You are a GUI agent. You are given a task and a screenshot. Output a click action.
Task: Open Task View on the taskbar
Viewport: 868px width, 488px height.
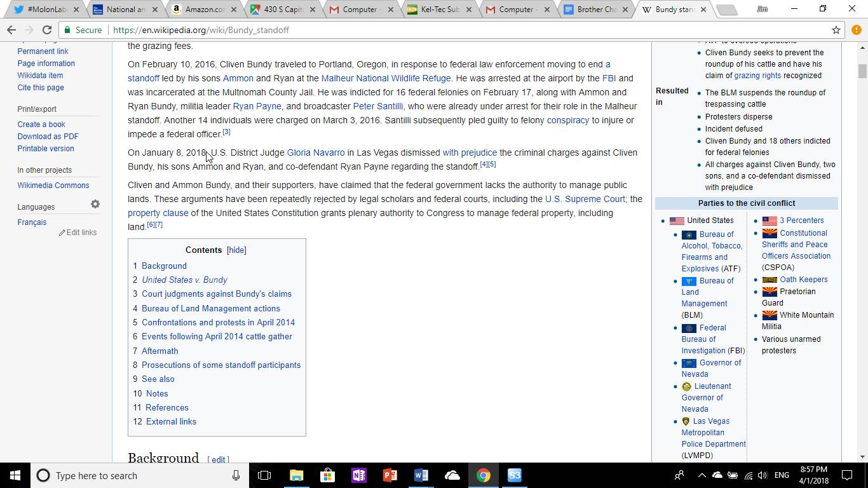tap(264, 475)
